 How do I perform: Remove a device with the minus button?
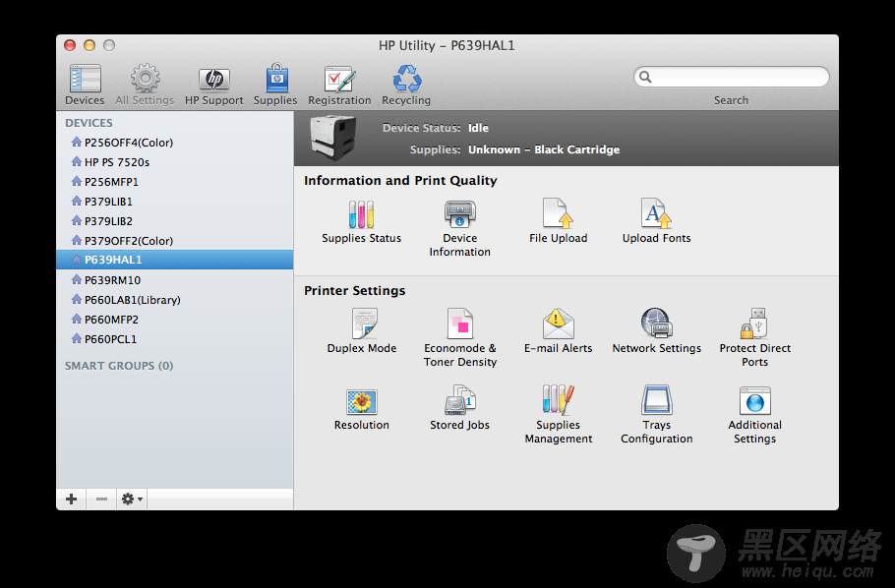[101, 499]
